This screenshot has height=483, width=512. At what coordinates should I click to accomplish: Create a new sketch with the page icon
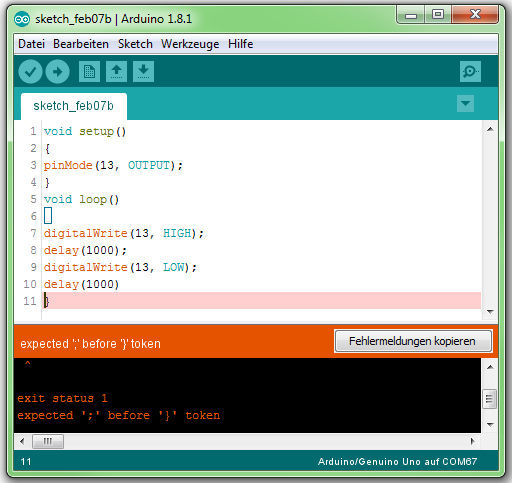coord(89,71)
